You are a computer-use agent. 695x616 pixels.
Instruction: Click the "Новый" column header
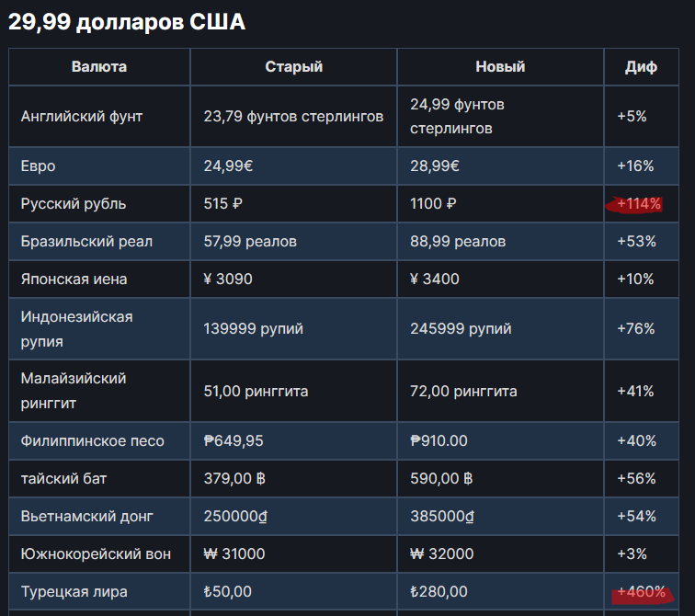(500, 66)
